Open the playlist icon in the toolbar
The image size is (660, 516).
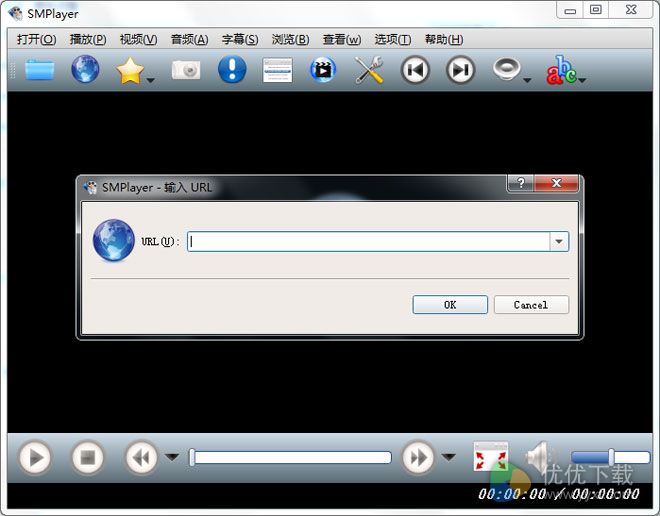[x=277, y=70]
